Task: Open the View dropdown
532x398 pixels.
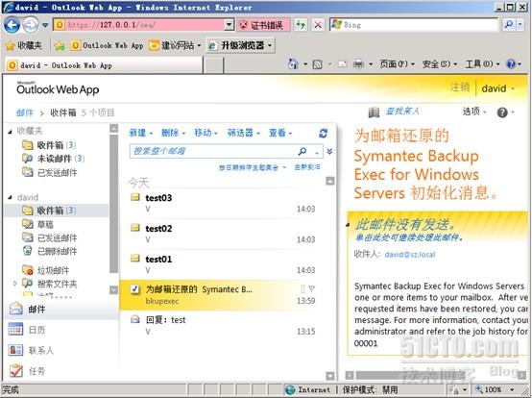Action: point(280,133)
